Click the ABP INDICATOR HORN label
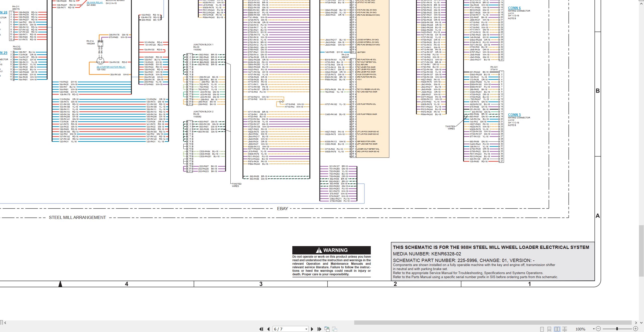This screenshot has width=644, height=332. coord(366,141)
